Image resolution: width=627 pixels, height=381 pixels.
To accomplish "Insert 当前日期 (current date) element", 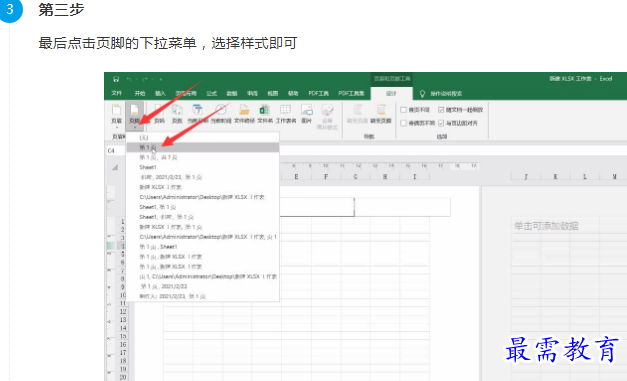I will point(198,114).
